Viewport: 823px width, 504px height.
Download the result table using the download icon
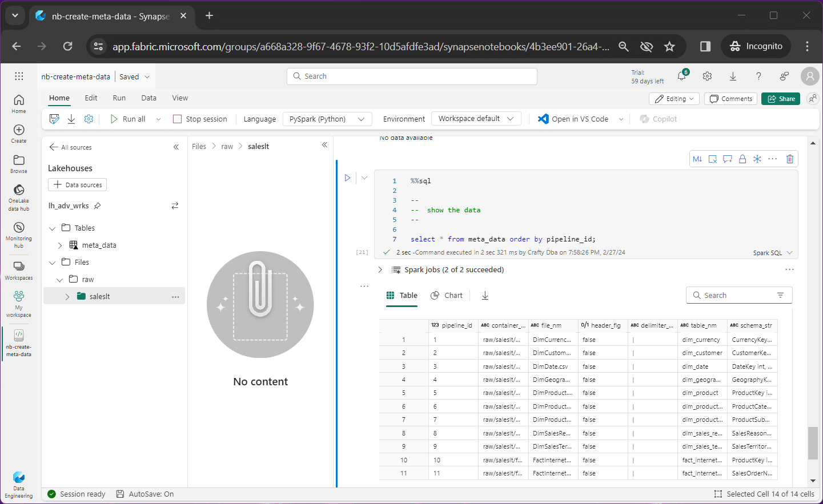click(485, 296)
